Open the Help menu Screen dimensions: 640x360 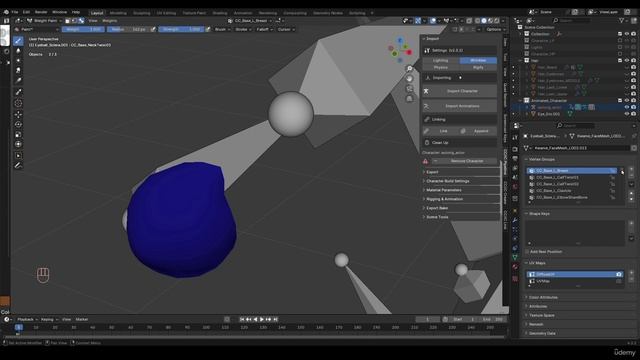(76, 12)
